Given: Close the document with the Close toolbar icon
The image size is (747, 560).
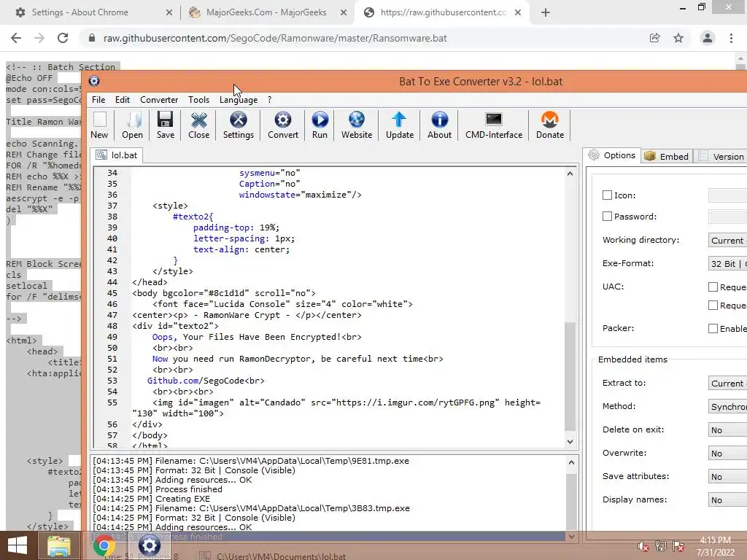Looking at the screenshot, I should (198, 125).
